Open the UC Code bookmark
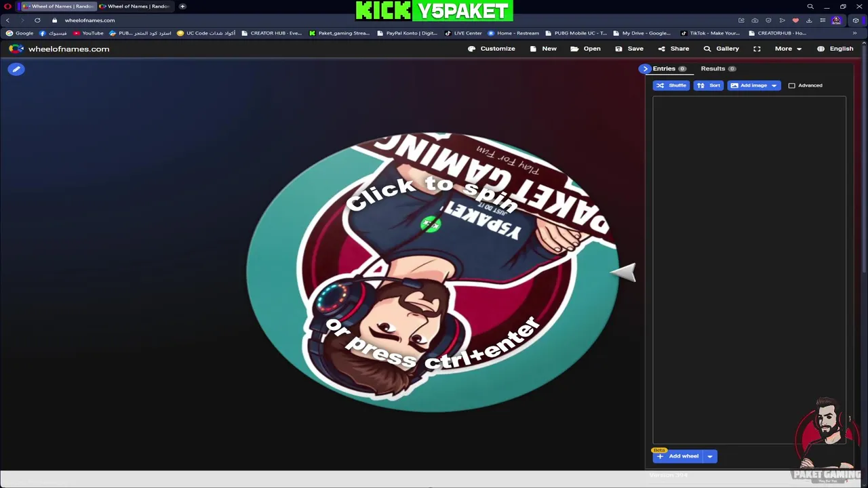 [x=206, y=33]
